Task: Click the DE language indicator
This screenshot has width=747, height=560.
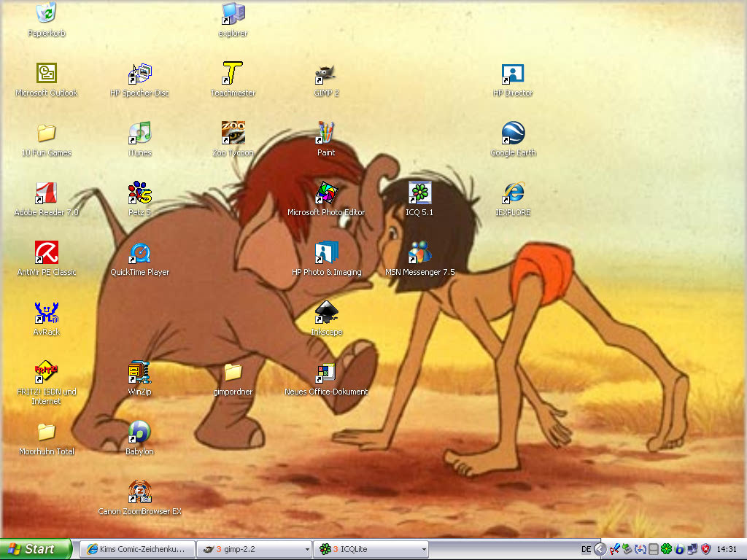Action: (586, 549)
